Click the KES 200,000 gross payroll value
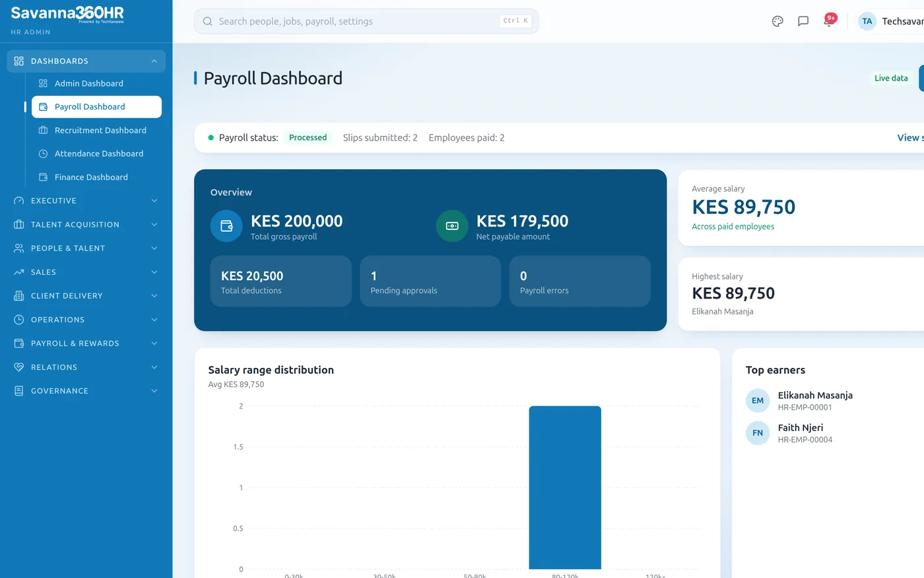This screenshot has width=924, height=578. point(297,221)
